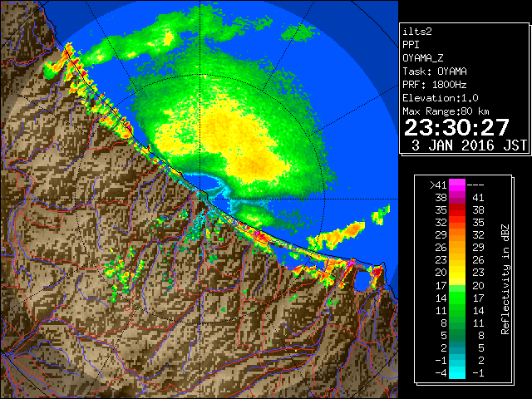Pick the teal 2–5 dBZ swatch

(x=457, y=347)
